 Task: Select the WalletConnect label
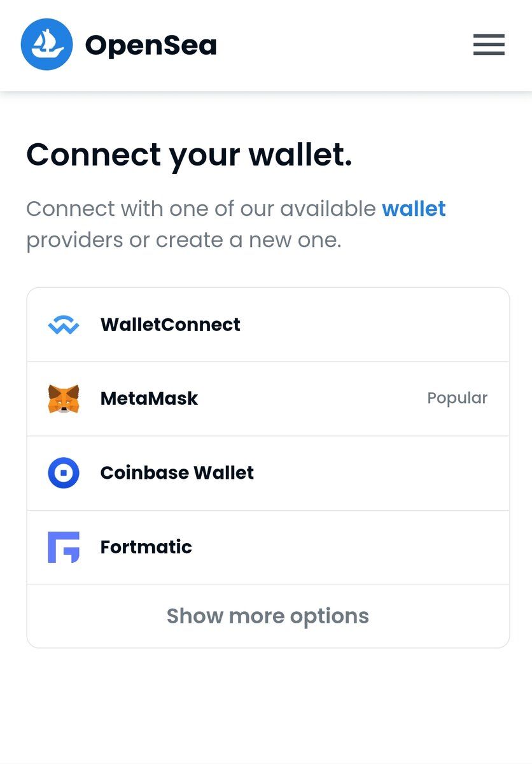pyautogui.click(x=171, y=325)
